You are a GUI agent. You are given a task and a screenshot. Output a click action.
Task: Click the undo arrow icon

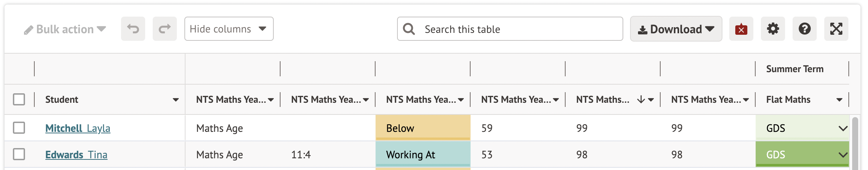[133, 29]
